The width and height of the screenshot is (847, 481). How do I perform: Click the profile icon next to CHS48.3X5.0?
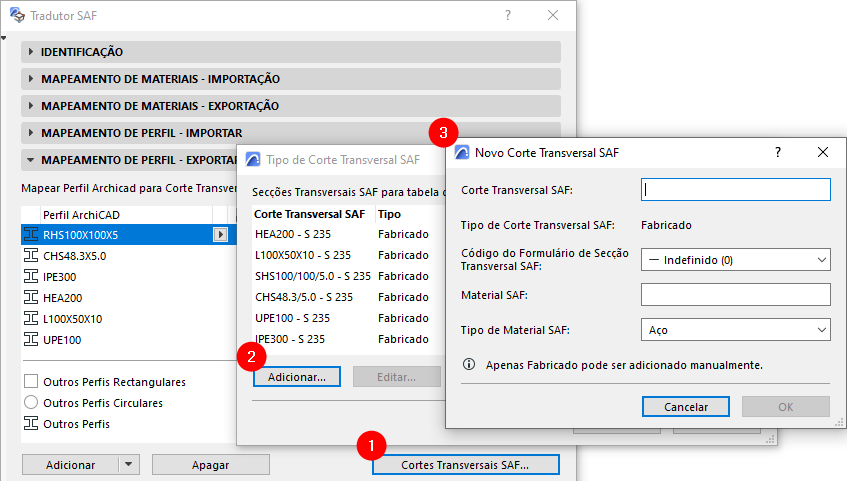[x=31, y=256]
